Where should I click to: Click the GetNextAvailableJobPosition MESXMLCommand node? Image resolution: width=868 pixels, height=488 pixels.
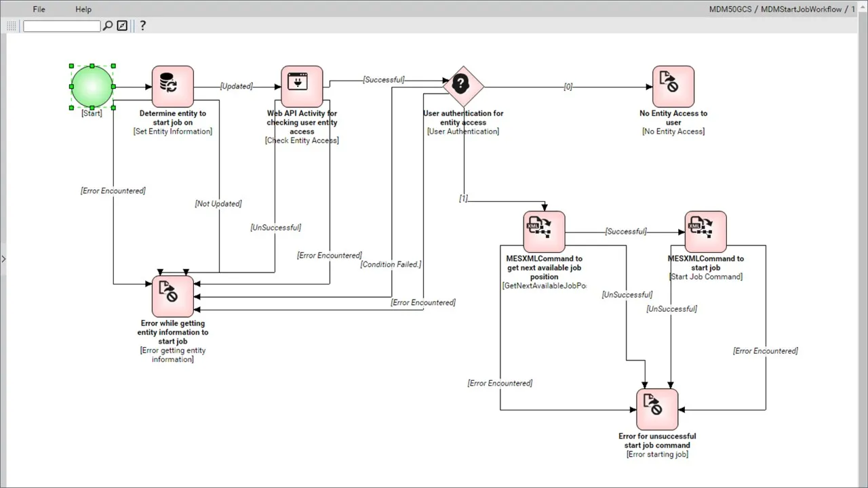pyautogui.click(x=543, y=230)
